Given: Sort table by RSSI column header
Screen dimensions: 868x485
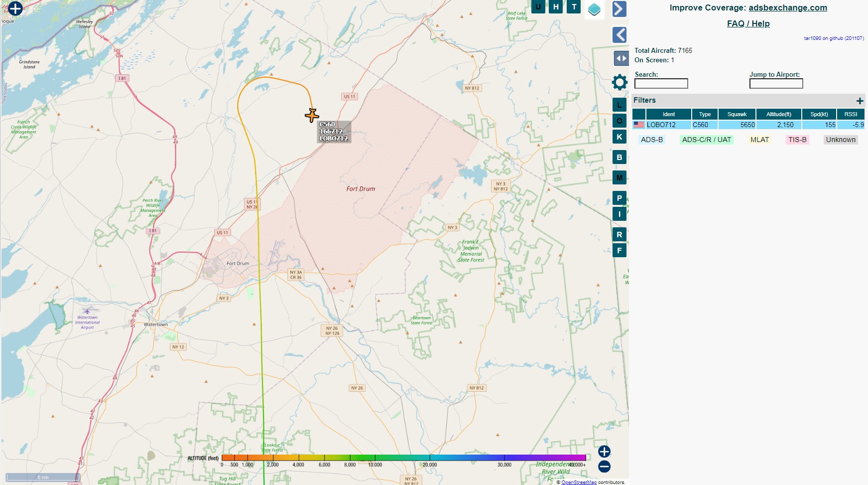Looking at the screenshot, I should [x=851, y=114].
